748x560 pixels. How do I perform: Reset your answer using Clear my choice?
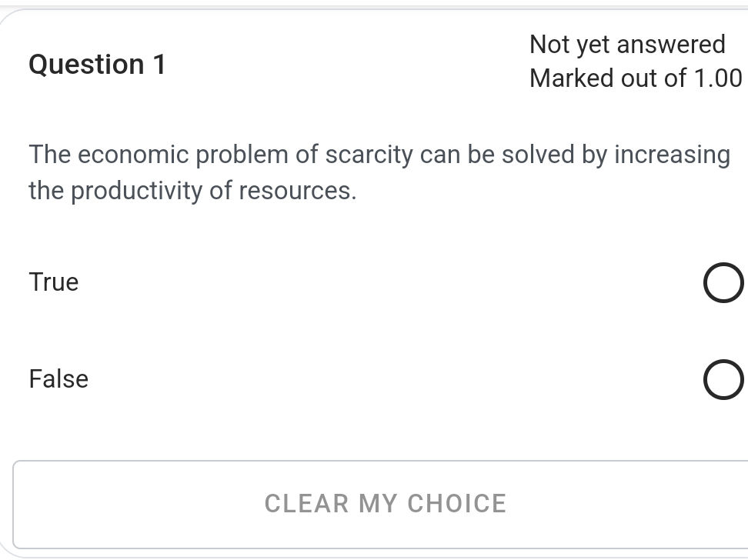coord(385,504)
